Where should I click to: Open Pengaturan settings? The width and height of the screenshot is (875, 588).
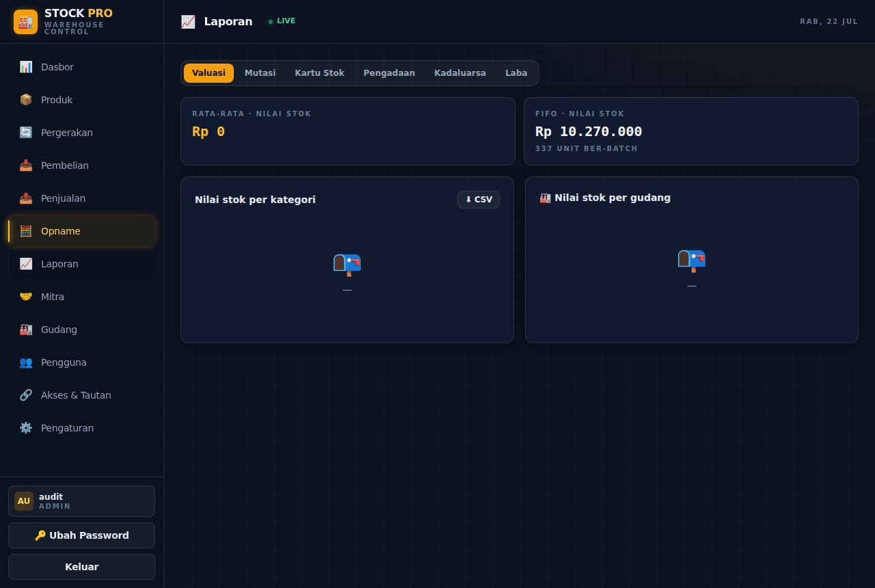82,428
